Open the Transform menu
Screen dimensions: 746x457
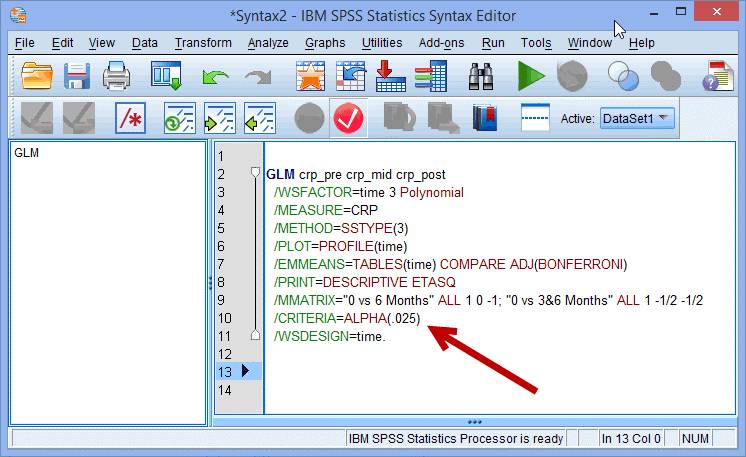click(203, 43)
